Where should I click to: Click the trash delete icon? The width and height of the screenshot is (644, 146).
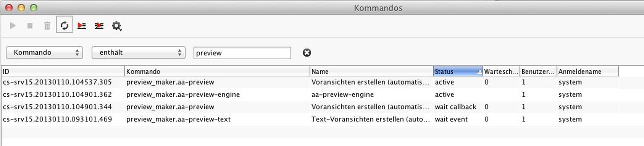pos(47,26)
